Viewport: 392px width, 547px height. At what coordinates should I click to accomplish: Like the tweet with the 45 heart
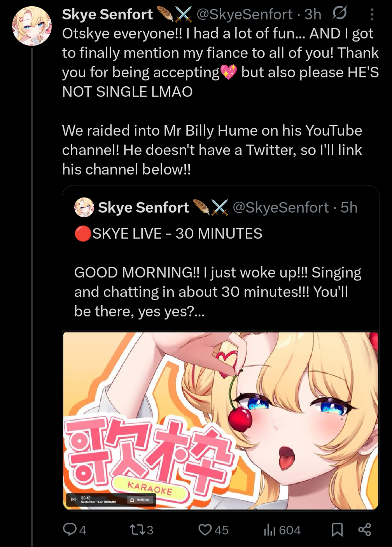[x=213, y=530]
